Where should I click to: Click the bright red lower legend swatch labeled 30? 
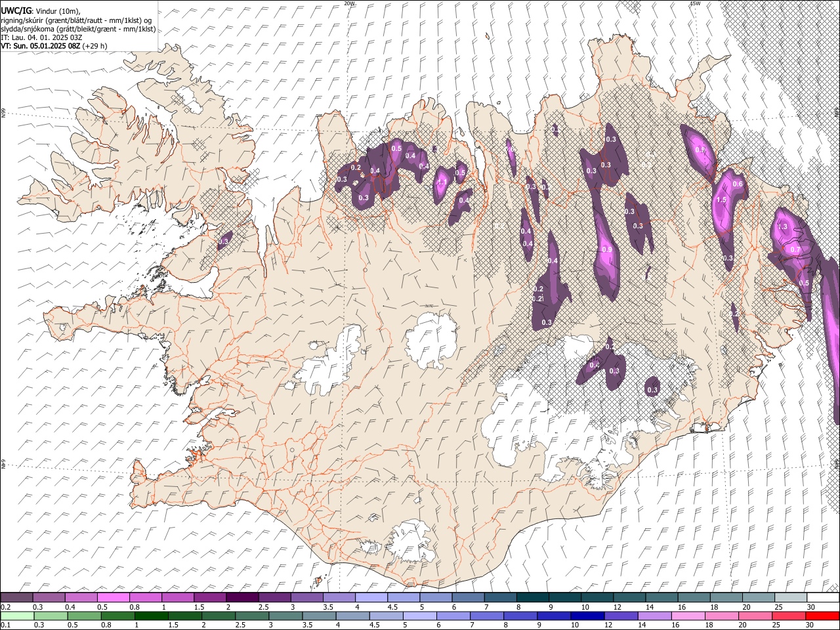(822, 616)
